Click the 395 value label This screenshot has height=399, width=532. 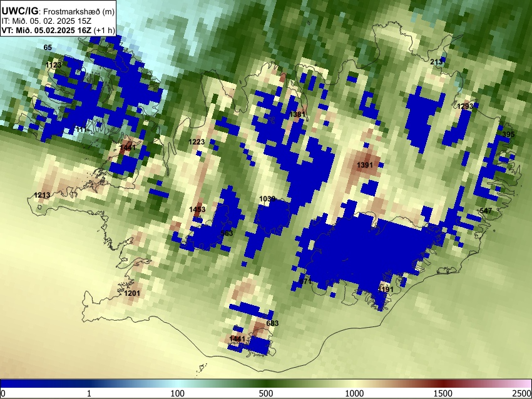508,134
